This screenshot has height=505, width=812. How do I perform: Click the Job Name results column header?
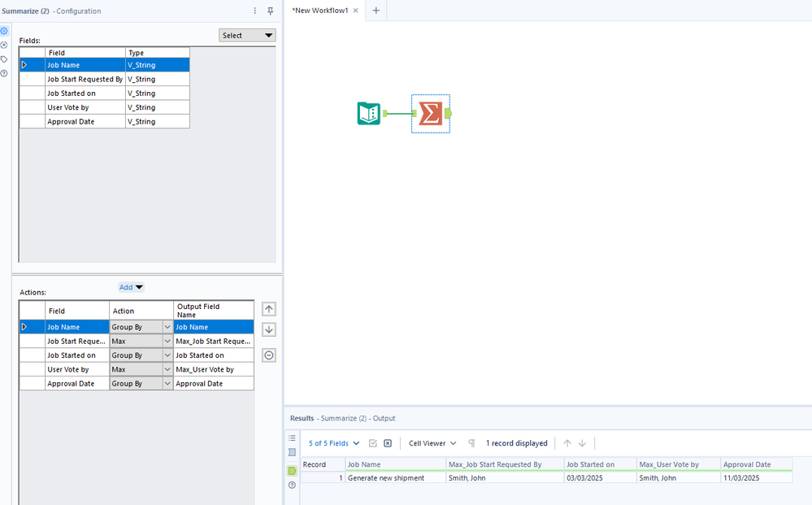396,464
